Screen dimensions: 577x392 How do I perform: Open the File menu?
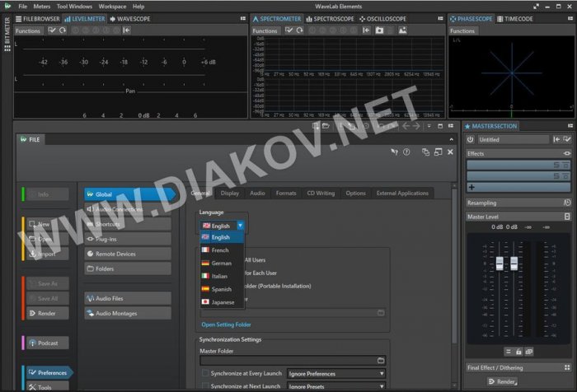pyautogui.click(x=23, y=7)
